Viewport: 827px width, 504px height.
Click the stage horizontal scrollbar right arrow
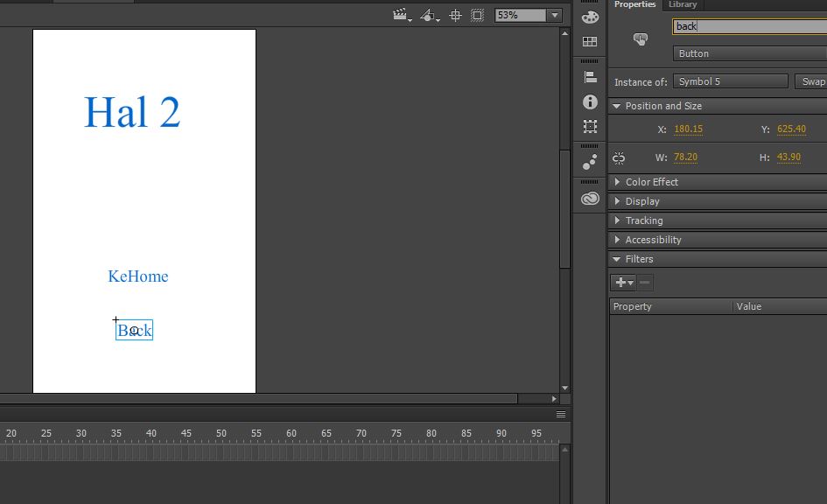pyautogui.click(x=554, y=399)
